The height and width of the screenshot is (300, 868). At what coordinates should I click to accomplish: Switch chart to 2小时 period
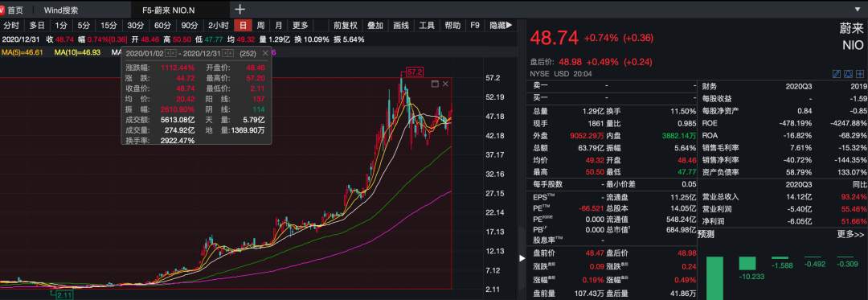[x=218, y=26]
